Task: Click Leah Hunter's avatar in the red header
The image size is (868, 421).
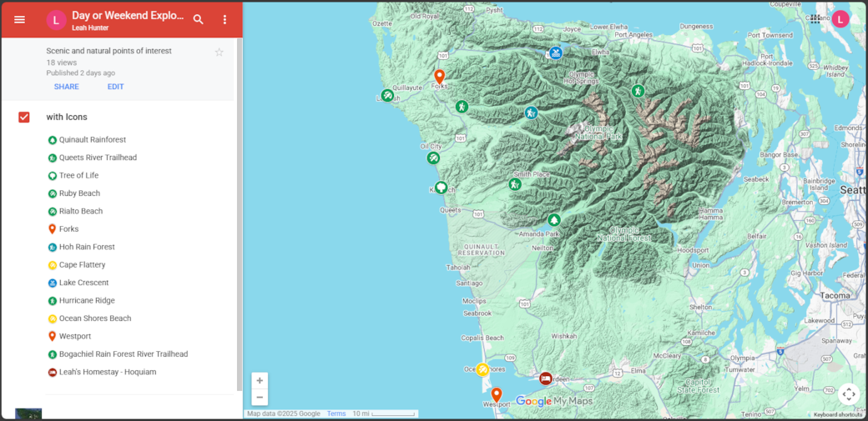Action: pyautogui.click(x=56, y=20)
